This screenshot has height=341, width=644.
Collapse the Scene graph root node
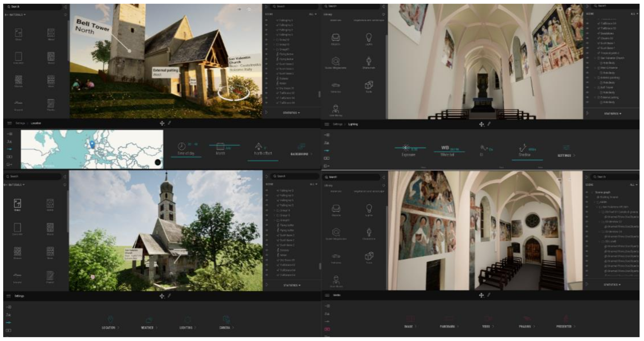592,192
